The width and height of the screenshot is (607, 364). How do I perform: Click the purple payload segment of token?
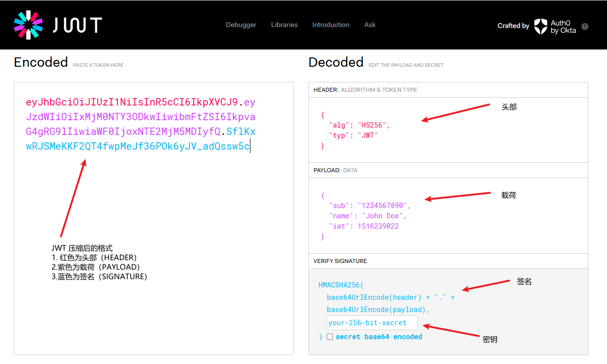[x=140, y=117]
